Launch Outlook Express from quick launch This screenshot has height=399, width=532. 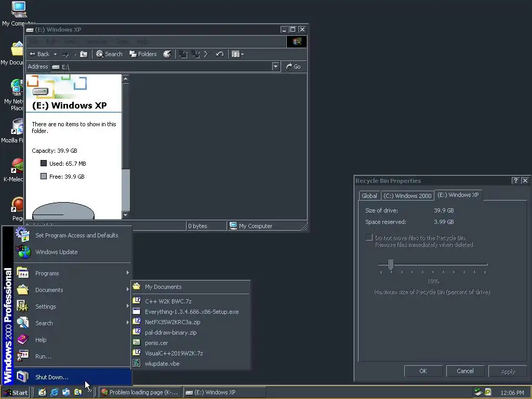pos(66,392)
